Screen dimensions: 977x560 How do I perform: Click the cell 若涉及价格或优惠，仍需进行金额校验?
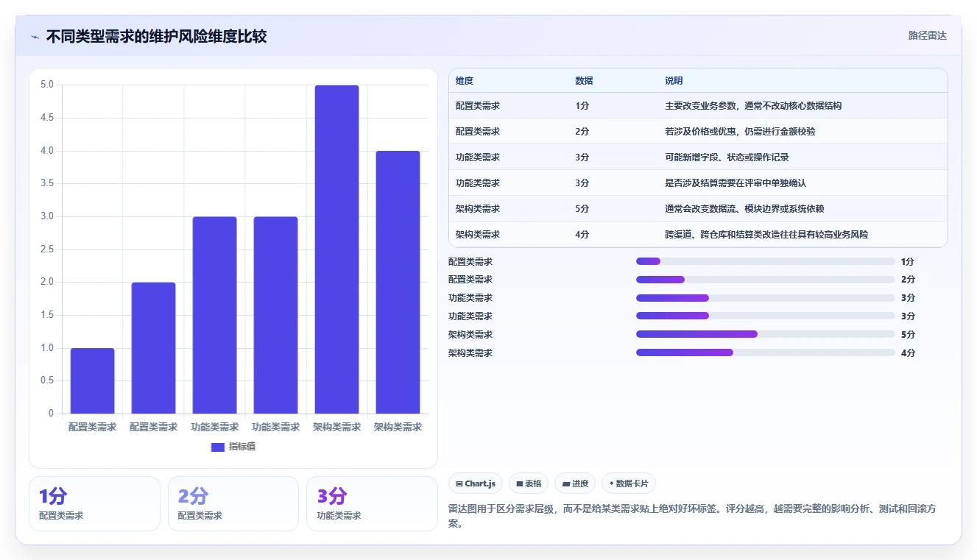(740, 132)
